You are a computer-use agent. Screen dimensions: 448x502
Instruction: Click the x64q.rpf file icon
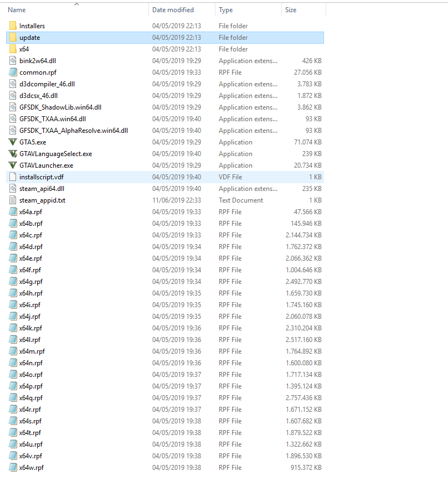(13, 397)
